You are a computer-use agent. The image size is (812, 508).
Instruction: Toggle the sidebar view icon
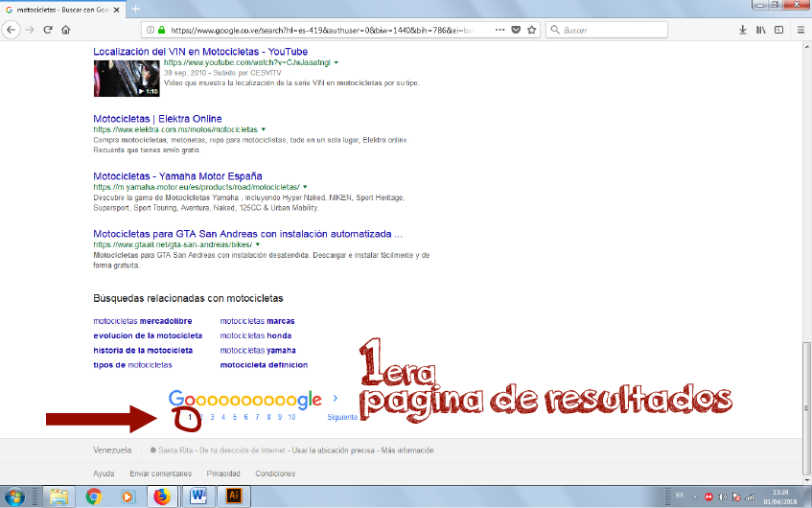pyautogui.click(x=778, y=30)
